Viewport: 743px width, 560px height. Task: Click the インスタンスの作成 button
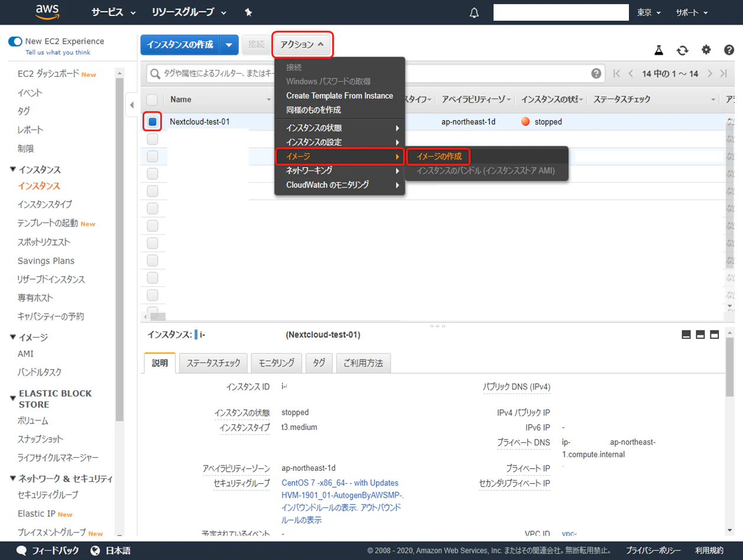tap(180, 45)
